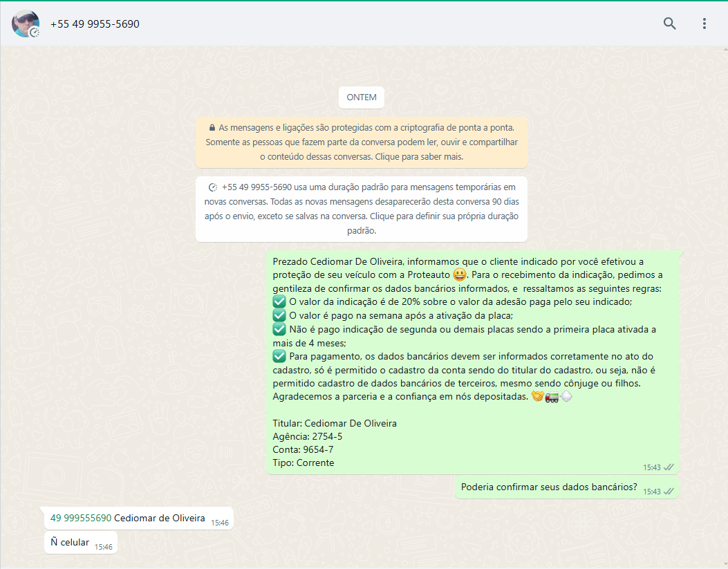
Task: Click check mark emoji beside "Para pagamento"
Action: tap(279, 356)
